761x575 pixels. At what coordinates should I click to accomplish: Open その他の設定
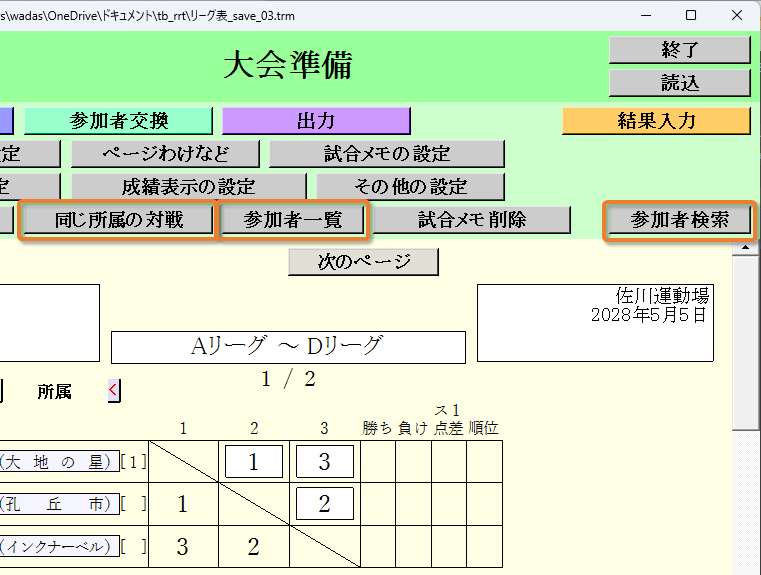pyautogui.click(x=411, y=186)
